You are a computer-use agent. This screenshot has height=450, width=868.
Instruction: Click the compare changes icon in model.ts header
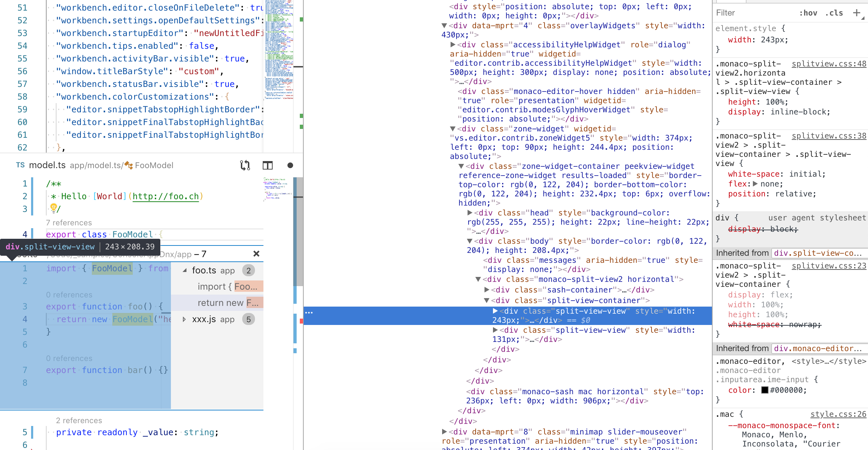[245, 165]
